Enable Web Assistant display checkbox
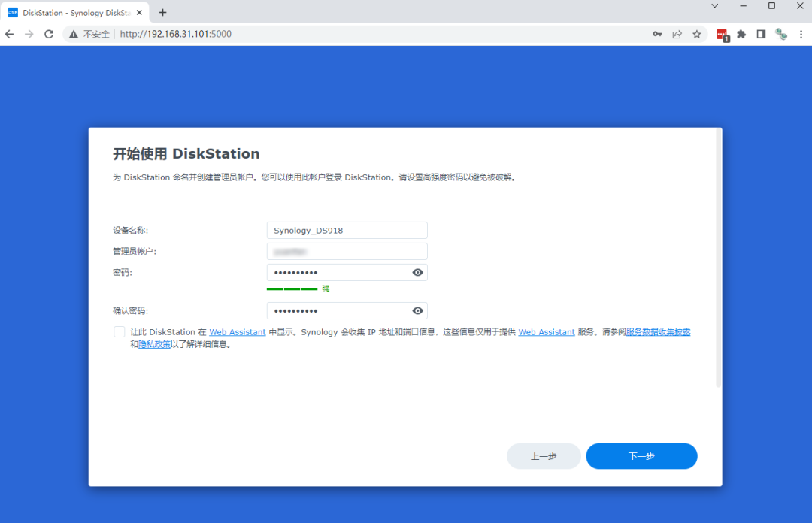Image resolution: width=812 pixels, height=523 pixels. [120, 332]
